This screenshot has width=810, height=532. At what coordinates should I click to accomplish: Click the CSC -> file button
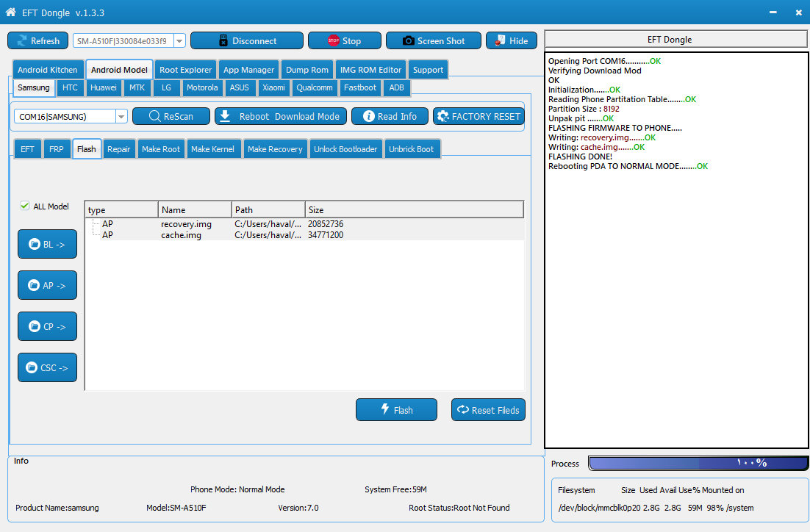[x=48, y=367]
